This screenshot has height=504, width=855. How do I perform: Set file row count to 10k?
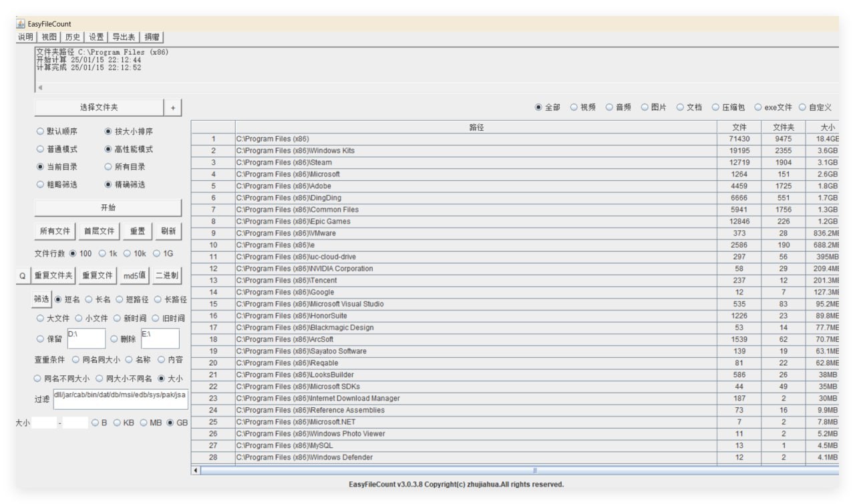pyautogui.click(x=132, y=254)
